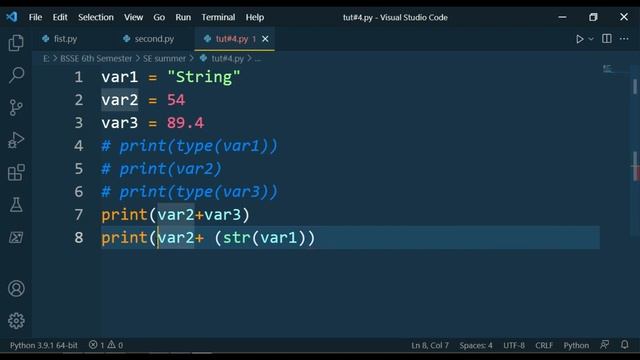Open the Manage gear icon

[16, 321]
